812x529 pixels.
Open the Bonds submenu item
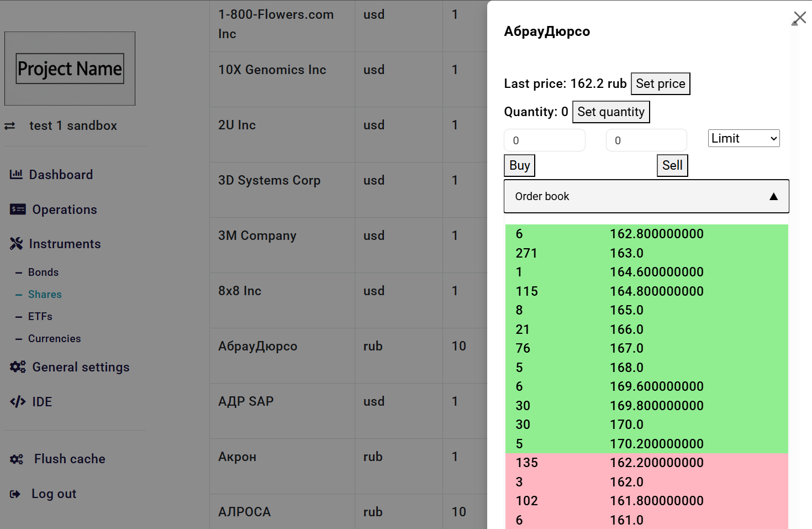tap(43, 273)
